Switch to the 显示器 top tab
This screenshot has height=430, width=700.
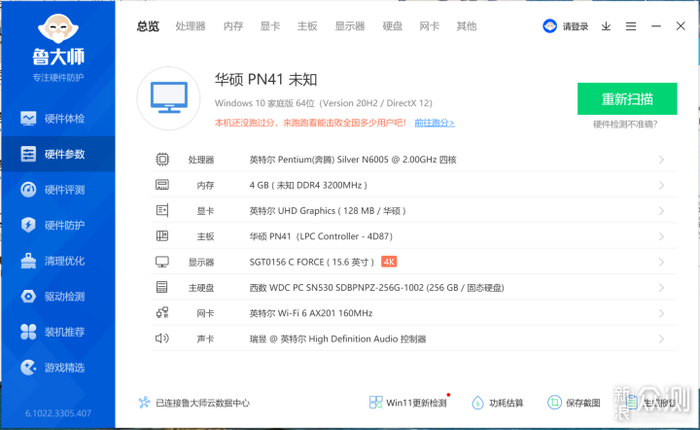pyautogui.click(x=350, y=26)
